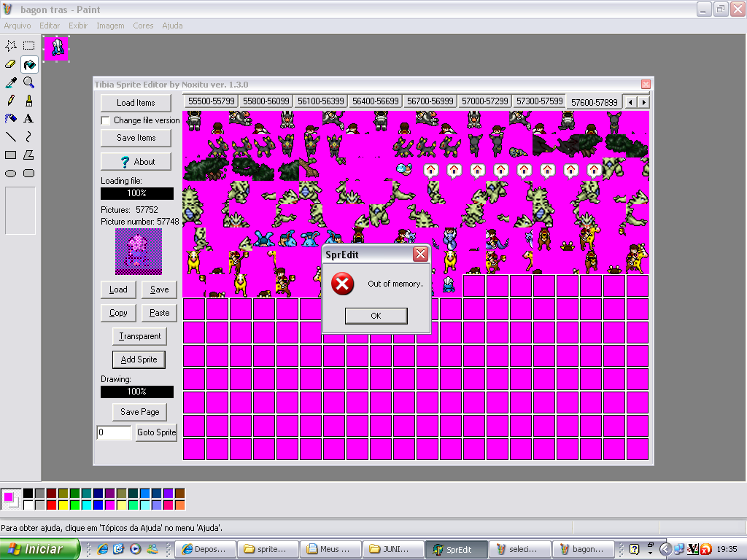Select the 57000-57299 sprite tab
Viewport: 747px width, 560px height.
pyautogui.click(x=485, y=101)
